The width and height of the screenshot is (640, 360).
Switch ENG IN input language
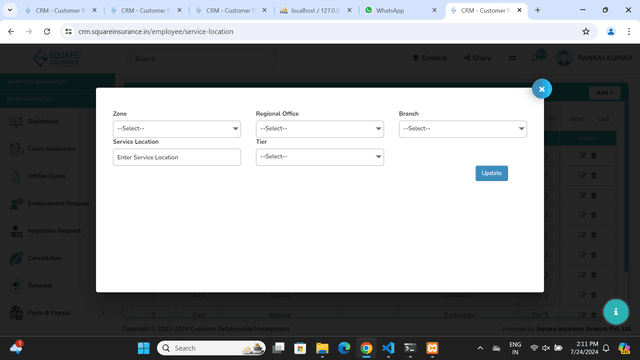[x=515, y=348]
